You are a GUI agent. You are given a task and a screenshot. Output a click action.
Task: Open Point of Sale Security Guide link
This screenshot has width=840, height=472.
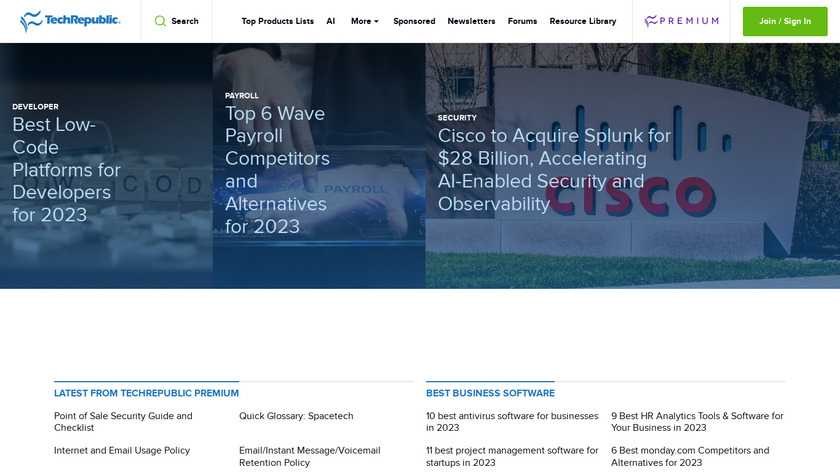coord(123,421)
